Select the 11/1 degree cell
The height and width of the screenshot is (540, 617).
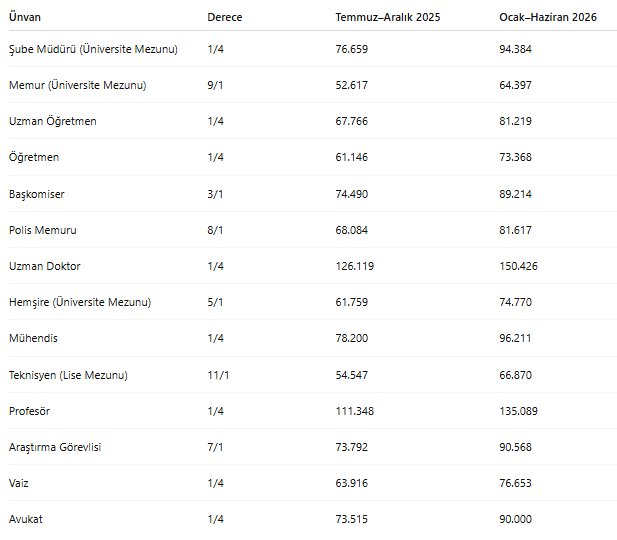pyautogui.click(x=219, y=375)
